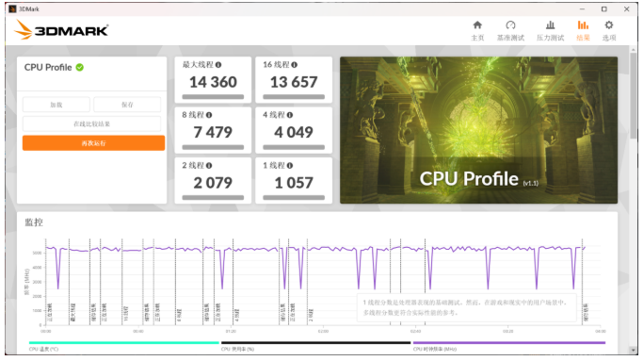Click the info icon beside 16 线程
644x361 pixels.
point(294,65)
